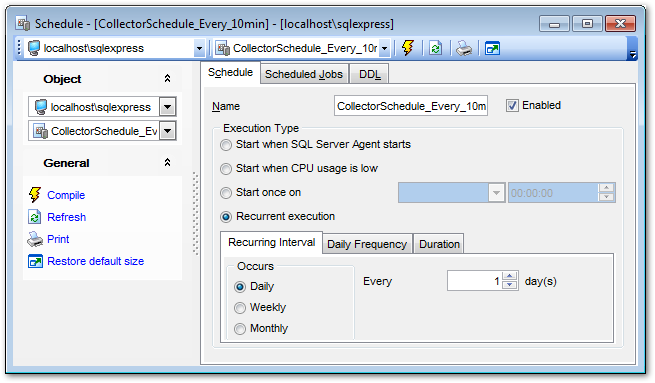Image resolution: width=655 pixels, height=383 pixels.
Task: Maximize the Schedule window
Action: [x=587, y=24]
